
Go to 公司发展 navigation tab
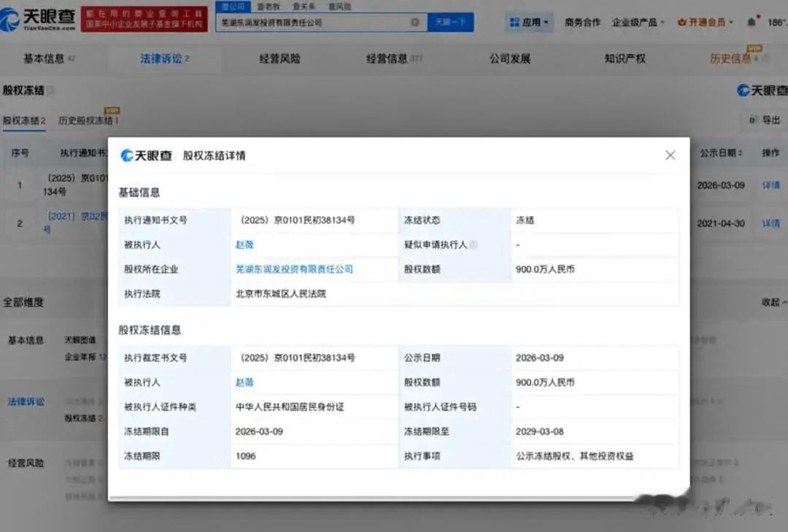(510, 59)
